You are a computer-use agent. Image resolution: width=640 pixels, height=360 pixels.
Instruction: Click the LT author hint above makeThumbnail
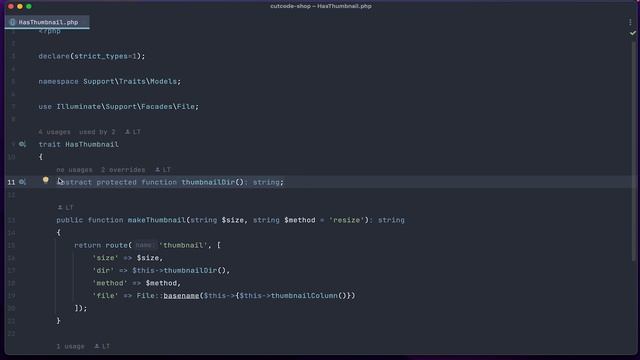[x=65, y=207]
